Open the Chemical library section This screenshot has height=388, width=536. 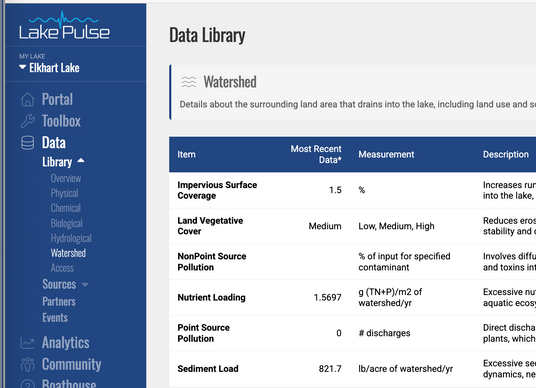click(x=66, y=208)
